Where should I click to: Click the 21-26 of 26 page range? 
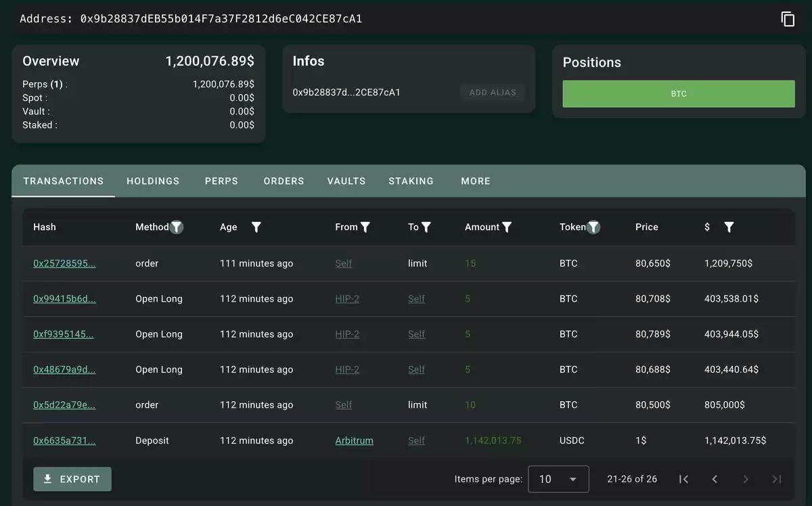coord(632,479)
